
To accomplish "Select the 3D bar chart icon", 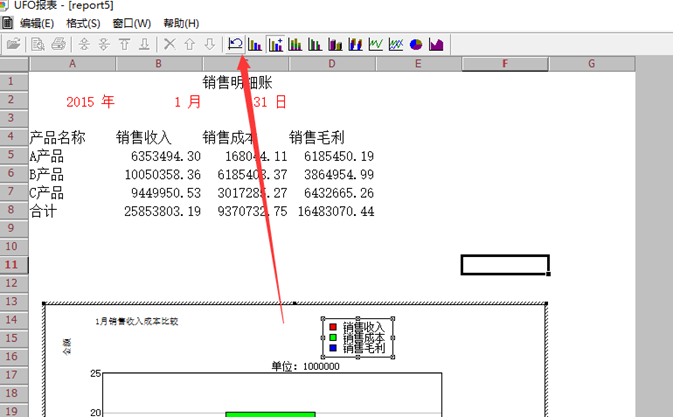I will (335, 44).
